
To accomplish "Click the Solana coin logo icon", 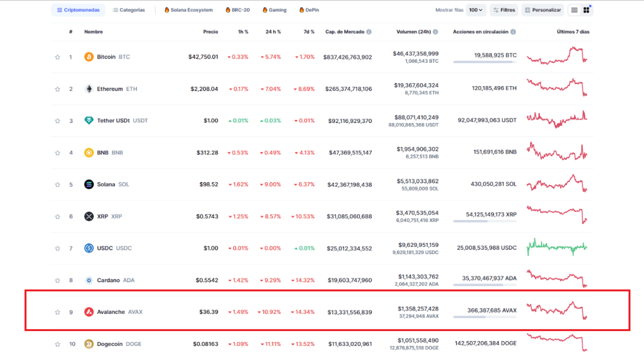I will [x=89, y=184].
